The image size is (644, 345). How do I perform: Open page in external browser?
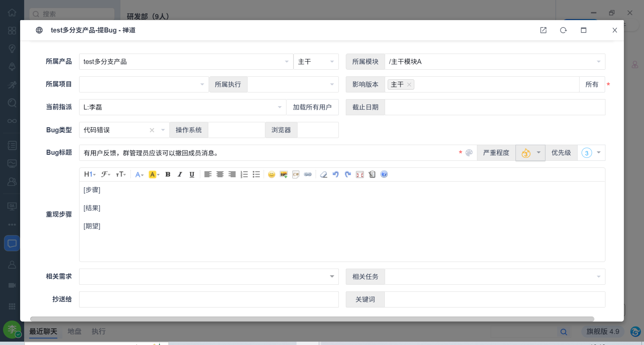click(x=543, y=30)
